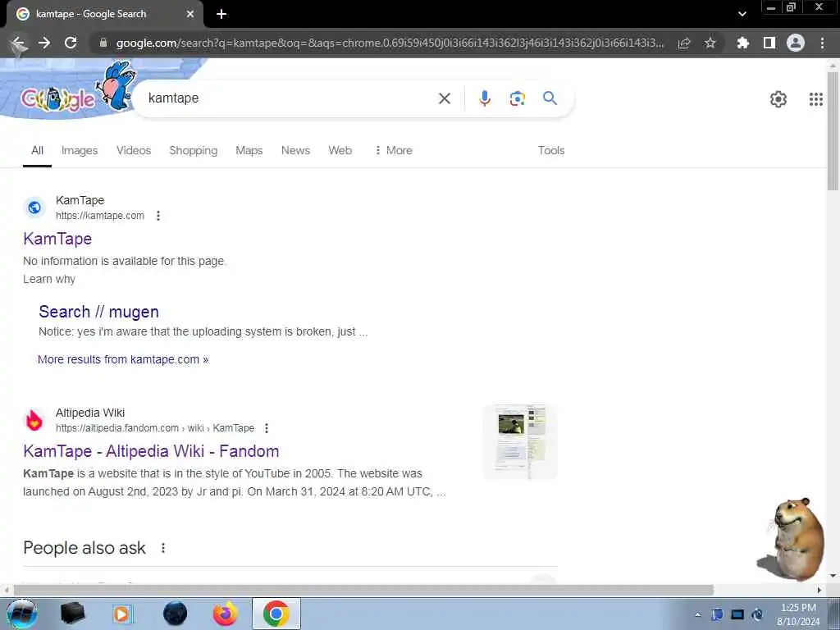Open the black box taskbar app
This screenshot has width=840, height=630.
coord(72,614)
